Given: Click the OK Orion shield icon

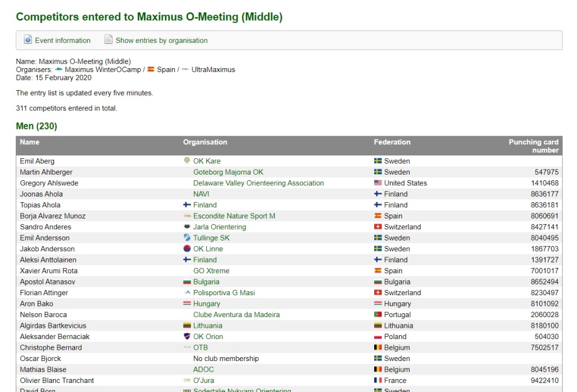Looking at the screenshot, I should [x=187, y=336].
